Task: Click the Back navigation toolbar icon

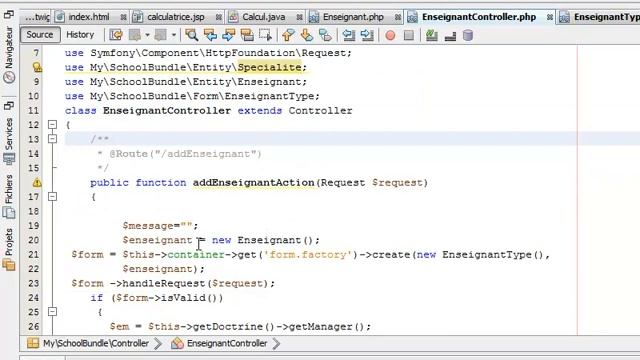Action: click(x=134, y=35)
